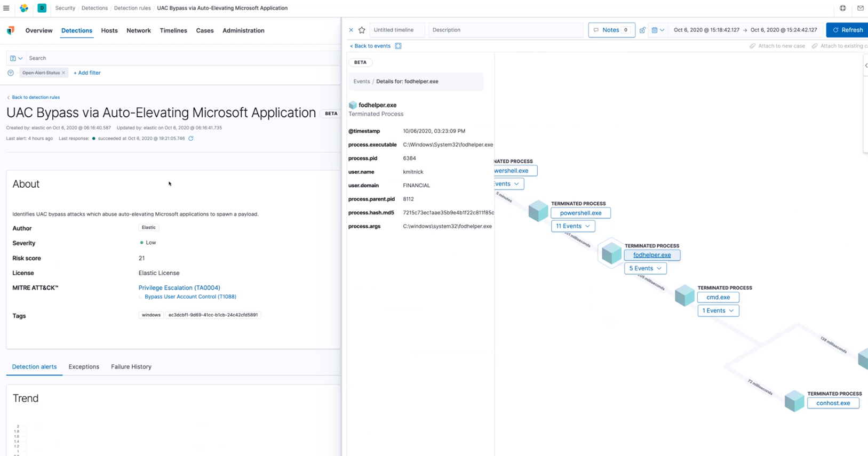
Task: Click the timeline start date Oct 6 15:18:42
Action: click(706, 30)
